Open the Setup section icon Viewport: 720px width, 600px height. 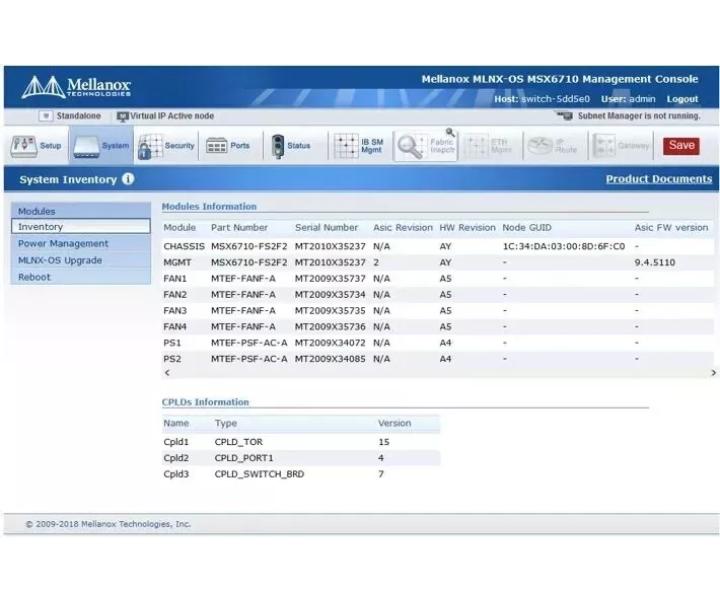23,146
